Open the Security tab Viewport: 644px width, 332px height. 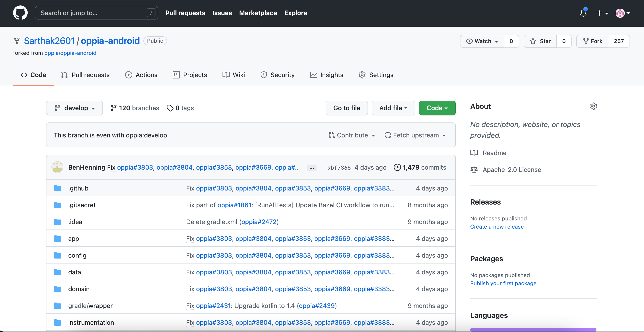pos(277,75)
